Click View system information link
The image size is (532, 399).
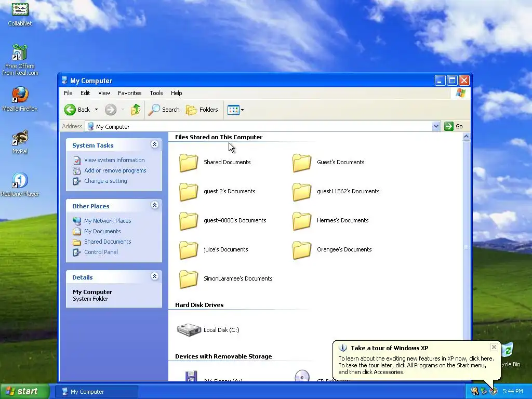[x=114, y=160]
